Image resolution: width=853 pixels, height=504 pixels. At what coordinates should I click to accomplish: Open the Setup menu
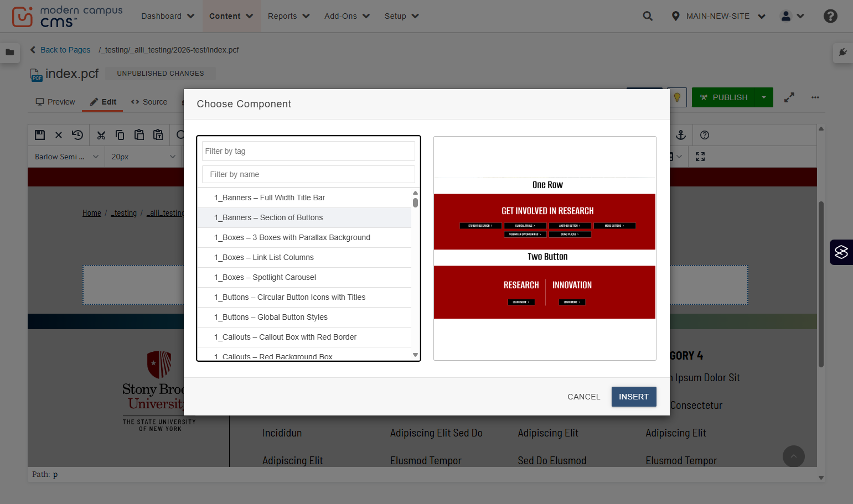tap(401, 16)
